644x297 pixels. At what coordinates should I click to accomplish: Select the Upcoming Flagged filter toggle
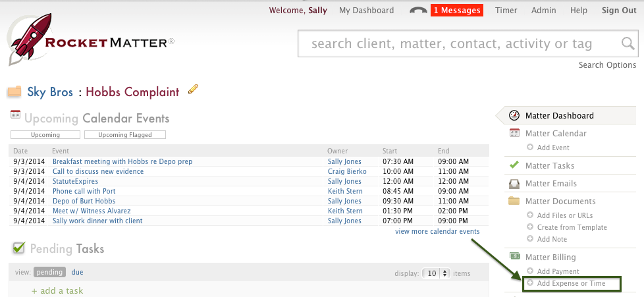[125, 135]
